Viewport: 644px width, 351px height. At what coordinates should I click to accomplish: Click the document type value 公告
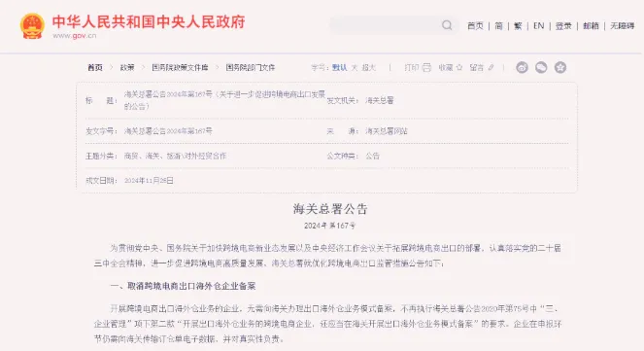click(373, 156)
